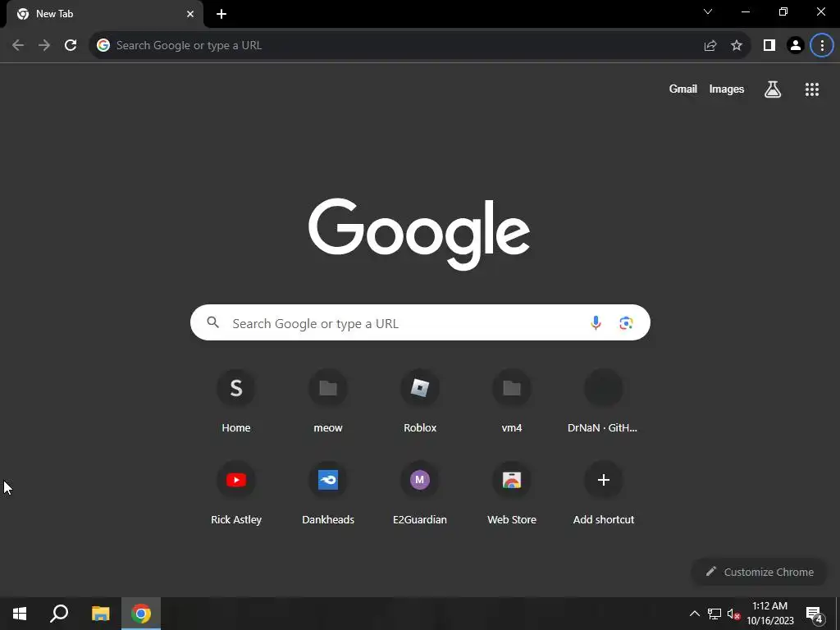Open the Dankheads shortcut
The image size is (840, 630).
tap(328, 493)
